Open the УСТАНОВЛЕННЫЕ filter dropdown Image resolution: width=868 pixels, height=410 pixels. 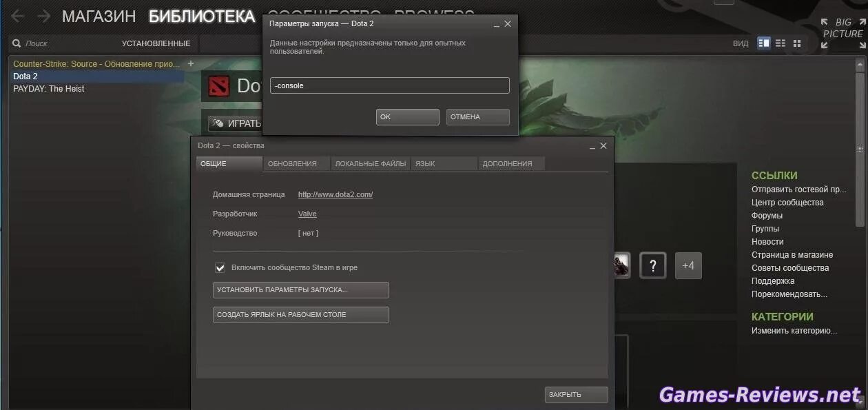point(156,43)
